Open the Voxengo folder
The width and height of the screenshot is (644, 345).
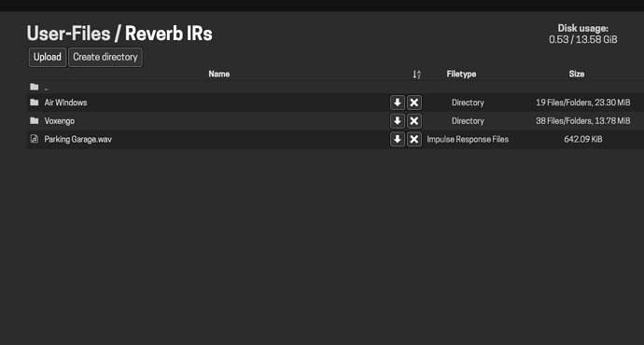60,121
